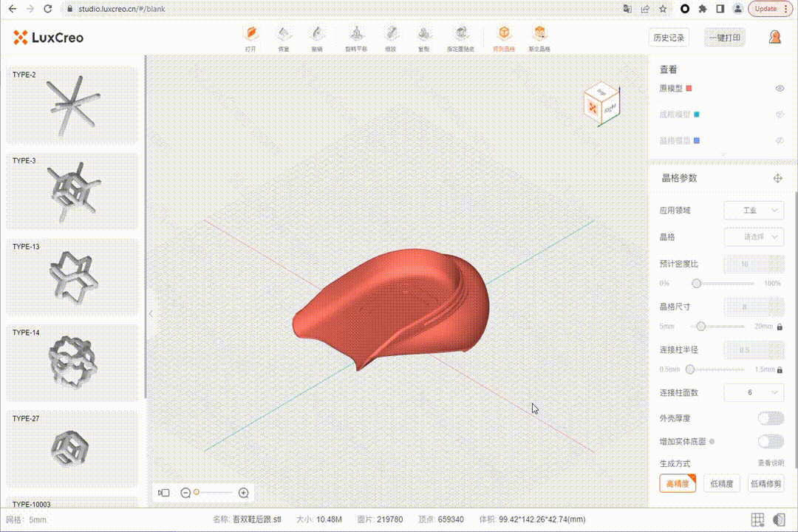798x532 pixels.
Task: Click the zoom in magnifier icon
Action: (244, 493)
